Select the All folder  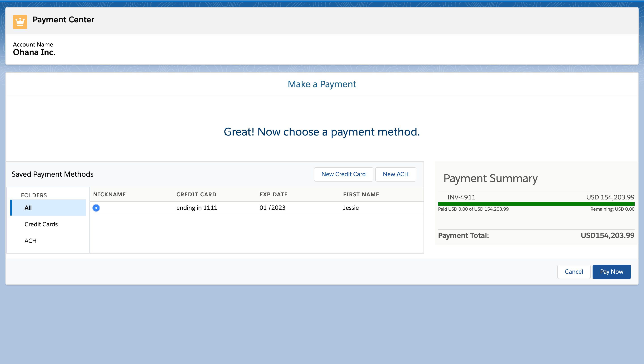48,208
